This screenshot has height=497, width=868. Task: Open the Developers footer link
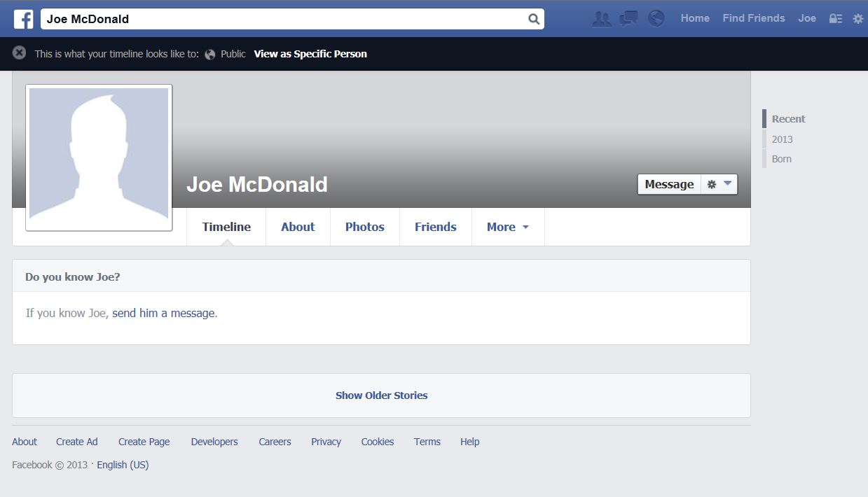click(214, 442)
